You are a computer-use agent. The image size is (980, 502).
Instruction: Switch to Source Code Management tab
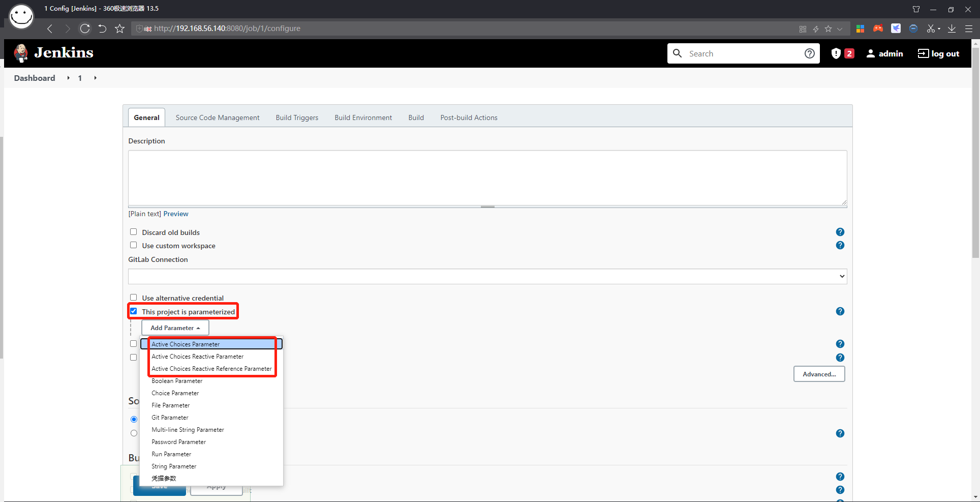tap(218, 117)
